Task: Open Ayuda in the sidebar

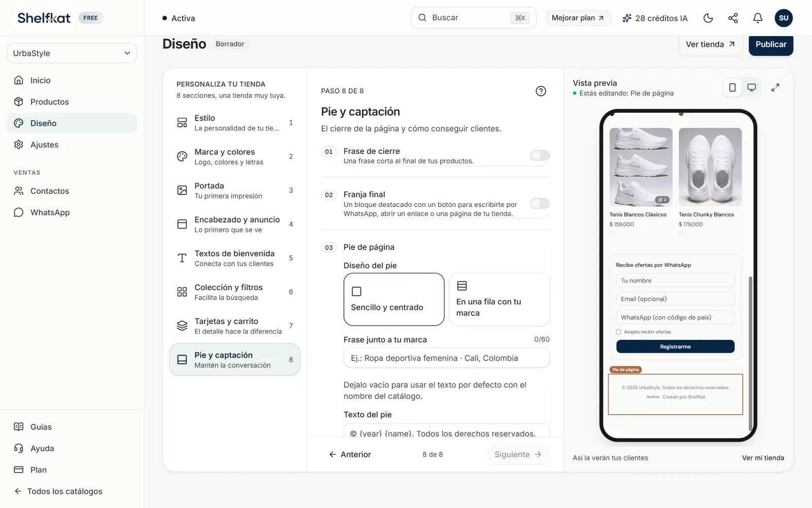Action: [x=72, y=448]
